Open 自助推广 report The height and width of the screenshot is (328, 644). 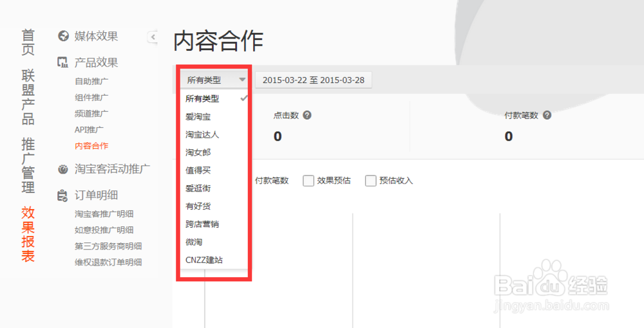coord(91,81)
